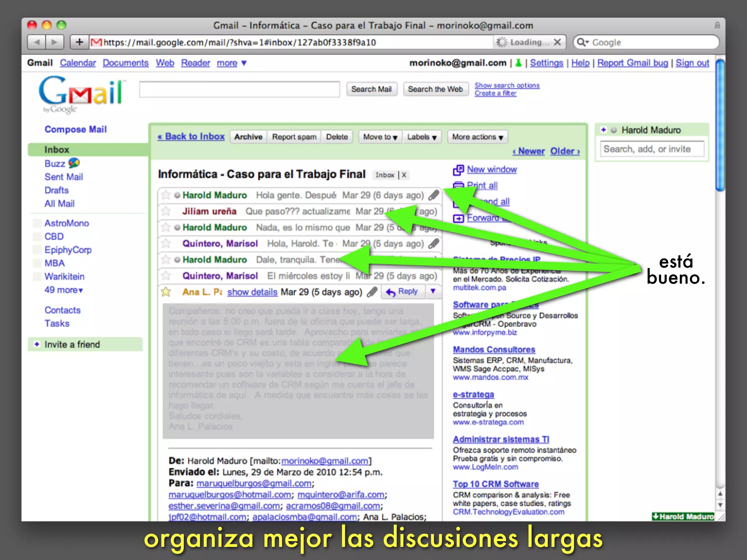Click the plus icon on Invite a friend
Image resolution: width=747 pixels, height=560 pixels.
[x=37, y=344]
